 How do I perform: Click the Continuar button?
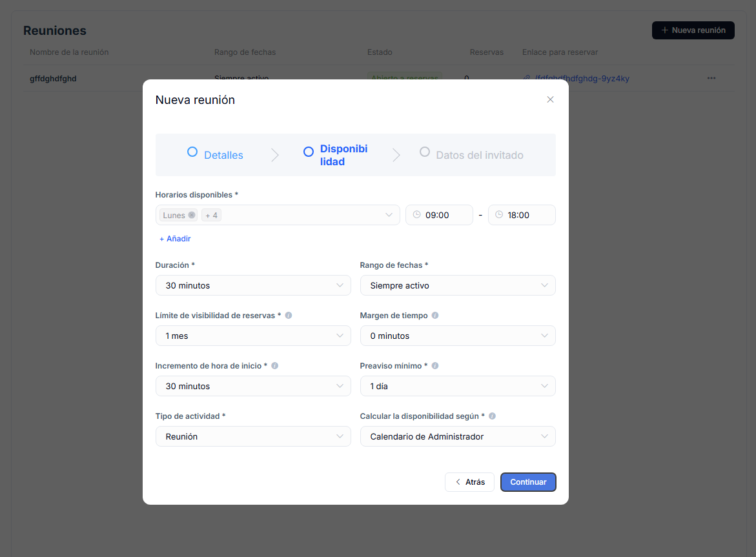point(529,482)
